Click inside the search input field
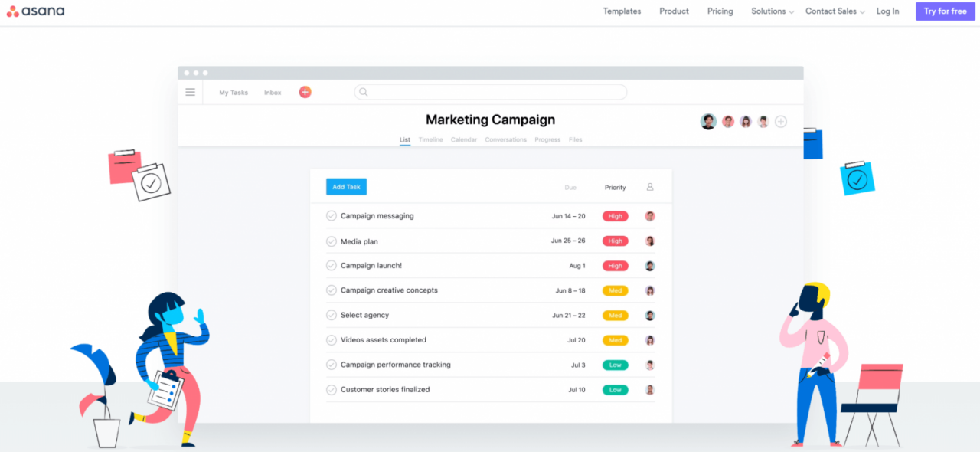The width and height of the screenshot is (980, 452). (x=490, y=91)
